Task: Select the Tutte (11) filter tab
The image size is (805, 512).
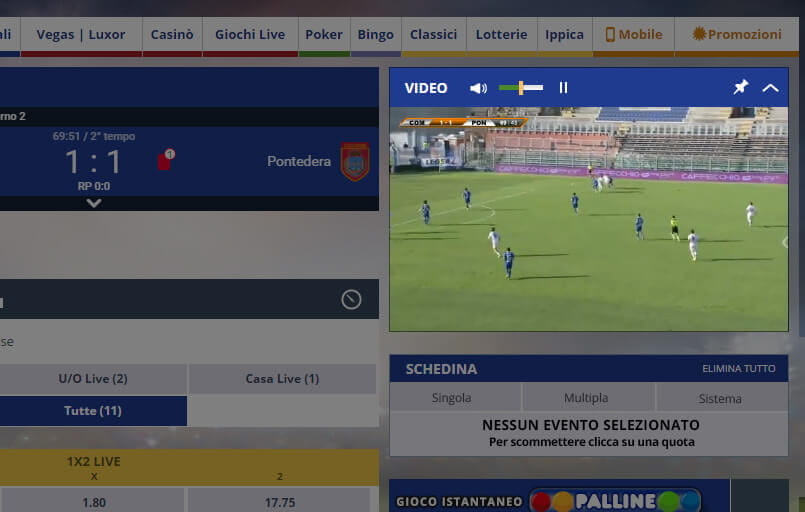Action: click(93, 411)
